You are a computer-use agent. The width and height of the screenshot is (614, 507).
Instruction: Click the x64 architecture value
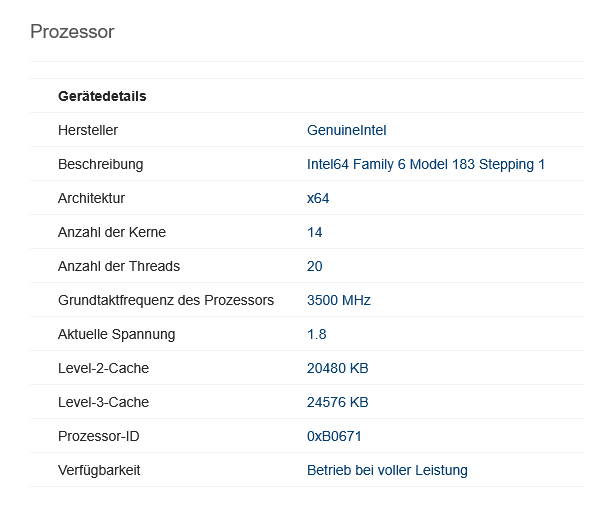[x=318, y=198]
